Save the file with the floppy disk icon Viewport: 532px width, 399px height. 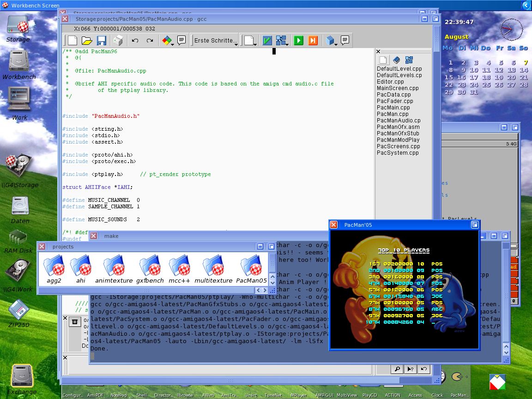coord(102,40)
